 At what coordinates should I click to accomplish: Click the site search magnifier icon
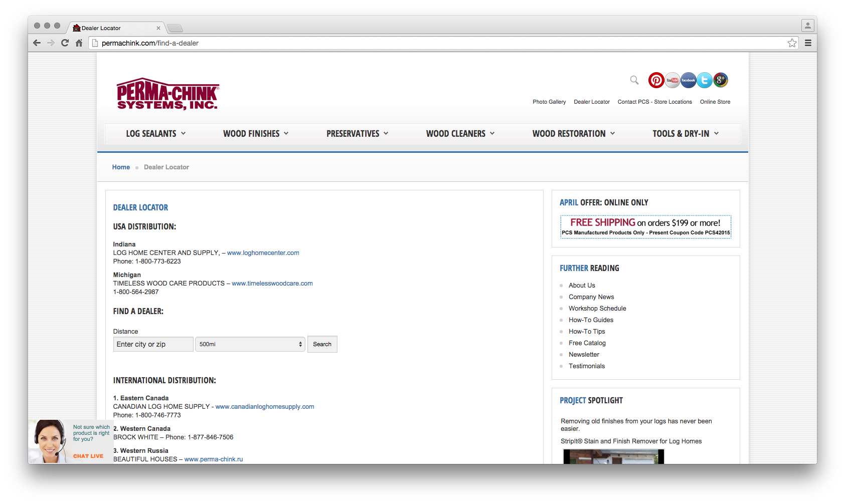[634, 80]
